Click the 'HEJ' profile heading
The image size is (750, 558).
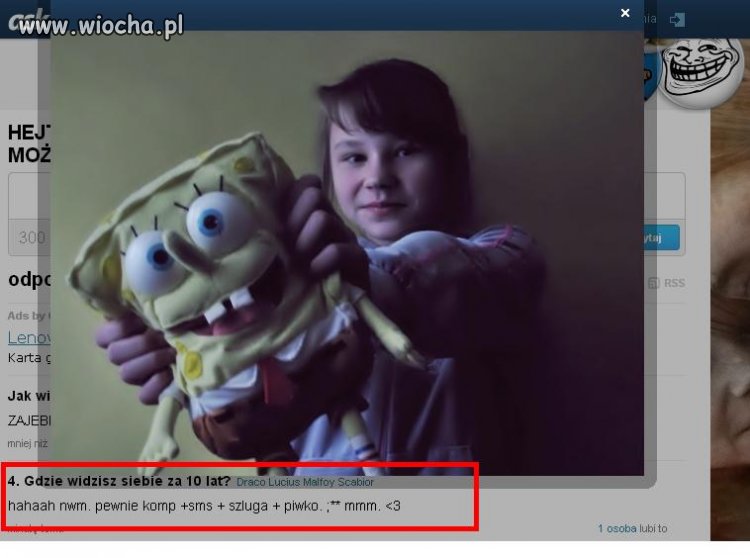click(29, 132)
